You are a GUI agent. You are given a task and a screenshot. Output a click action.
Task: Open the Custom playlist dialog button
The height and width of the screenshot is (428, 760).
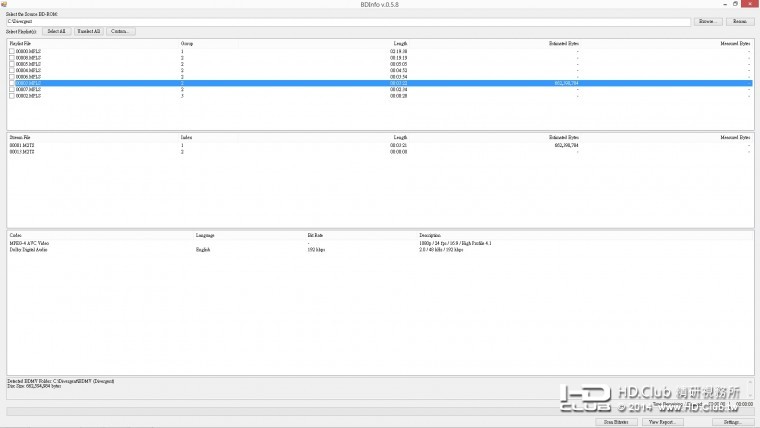pyautogui.click(x=120, y=32)
